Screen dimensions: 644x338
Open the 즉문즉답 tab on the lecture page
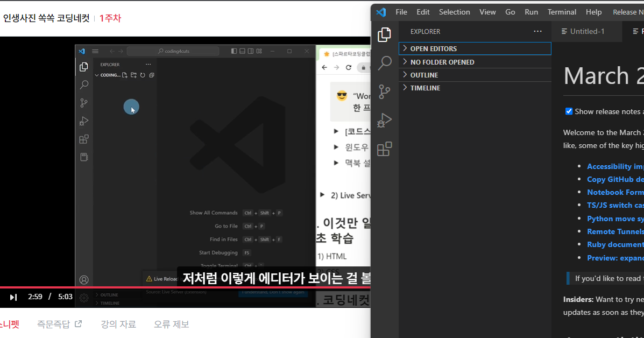[53, 324]
